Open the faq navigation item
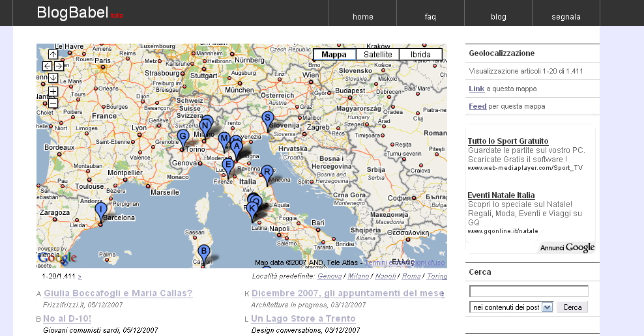This screenshot has width=644, height=336. (430, 17)
